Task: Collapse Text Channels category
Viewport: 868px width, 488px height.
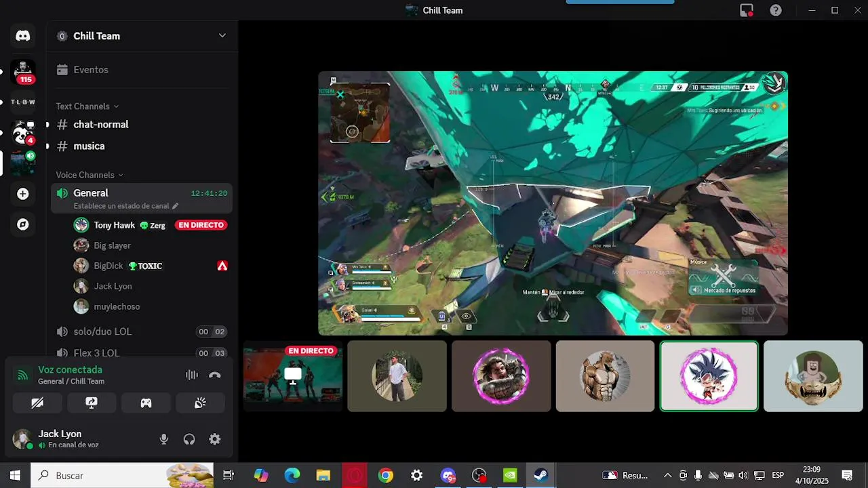Action: 87,106
